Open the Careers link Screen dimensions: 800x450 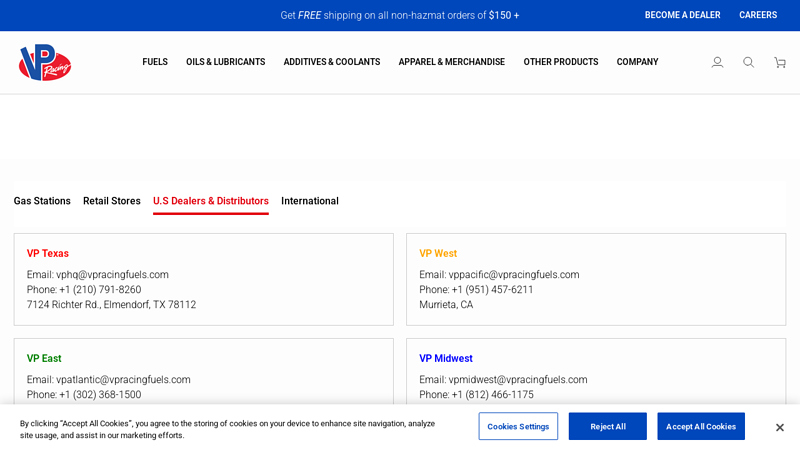click(758, 15)
